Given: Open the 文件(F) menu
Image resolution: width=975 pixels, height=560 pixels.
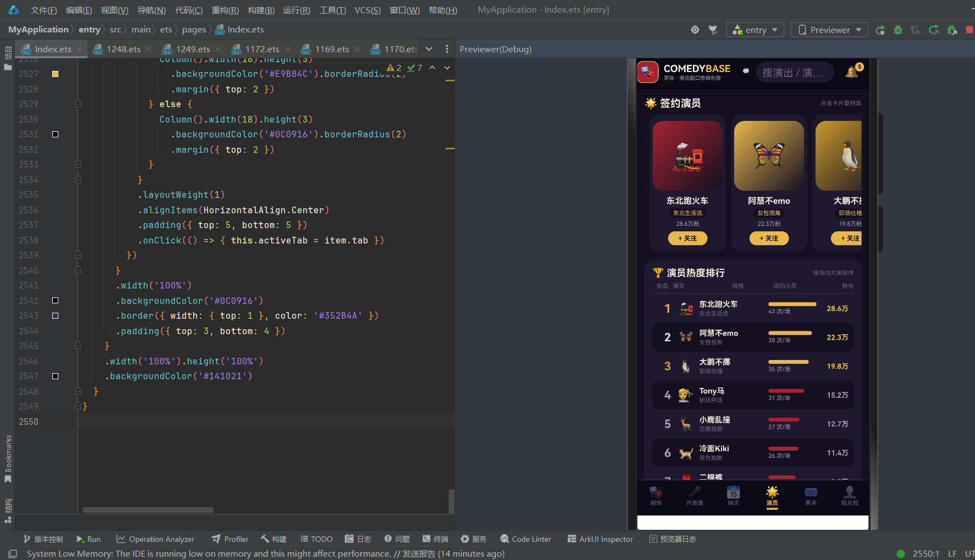Looking at the screenshot, I should tap(43, 10).
